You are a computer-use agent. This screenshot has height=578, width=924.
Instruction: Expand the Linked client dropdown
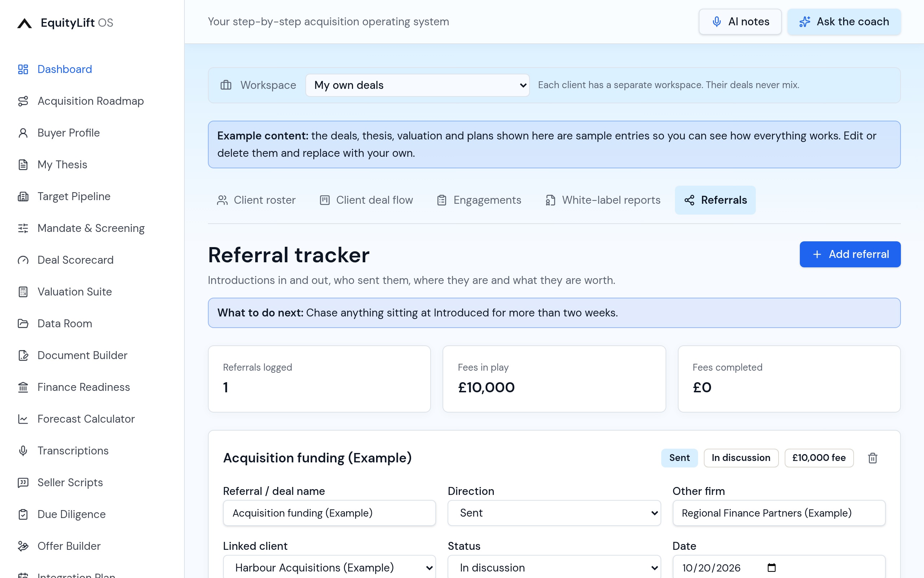tap(329, 567)
